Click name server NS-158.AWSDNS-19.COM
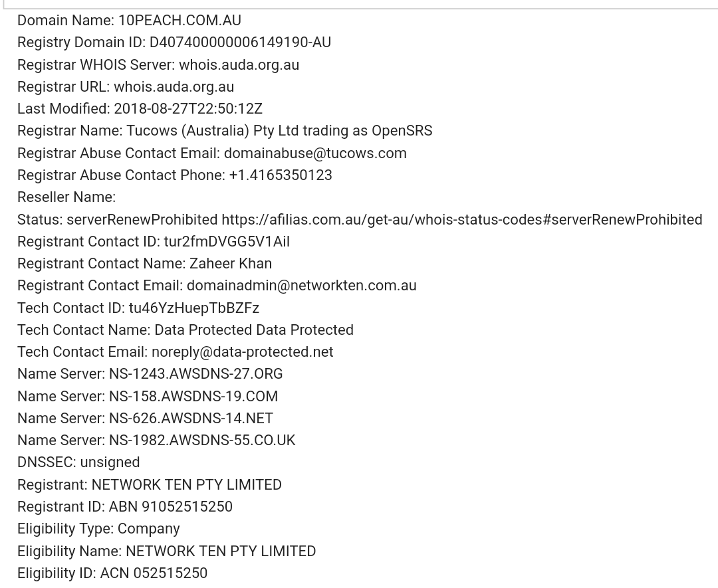Viewport: 718px width, 588px height. coord(193,397)
